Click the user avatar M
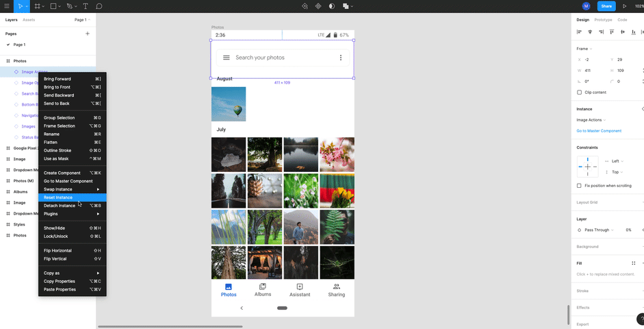 pyautogui.click(x=586, y=6)
